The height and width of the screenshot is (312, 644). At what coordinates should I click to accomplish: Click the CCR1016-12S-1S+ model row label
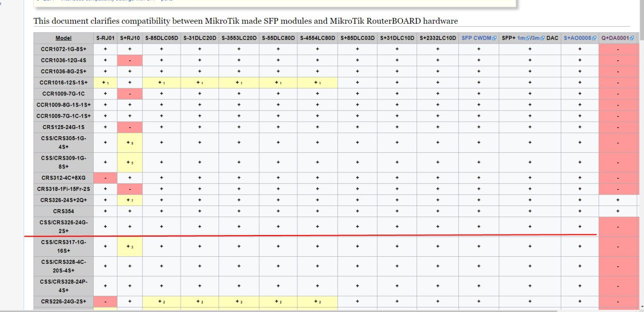(63, 82)
